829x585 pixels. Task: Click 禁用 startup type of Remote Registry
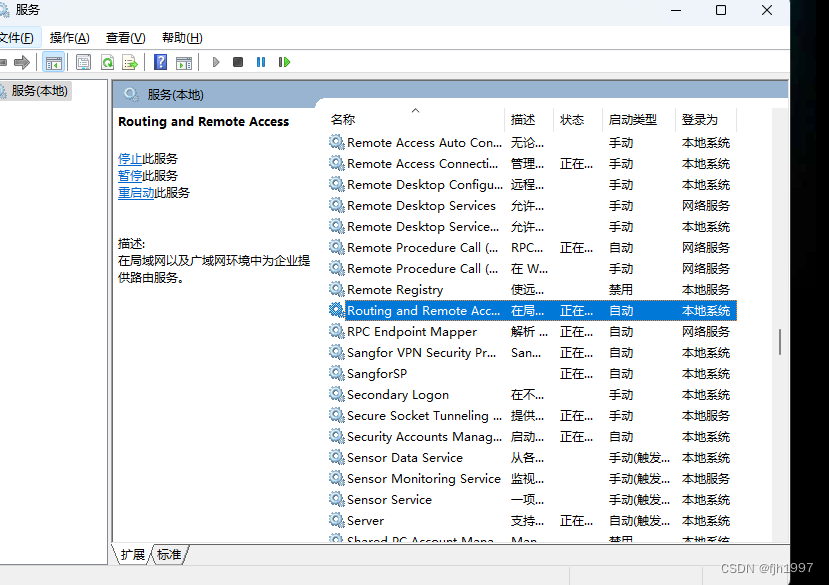pos(621,290)
